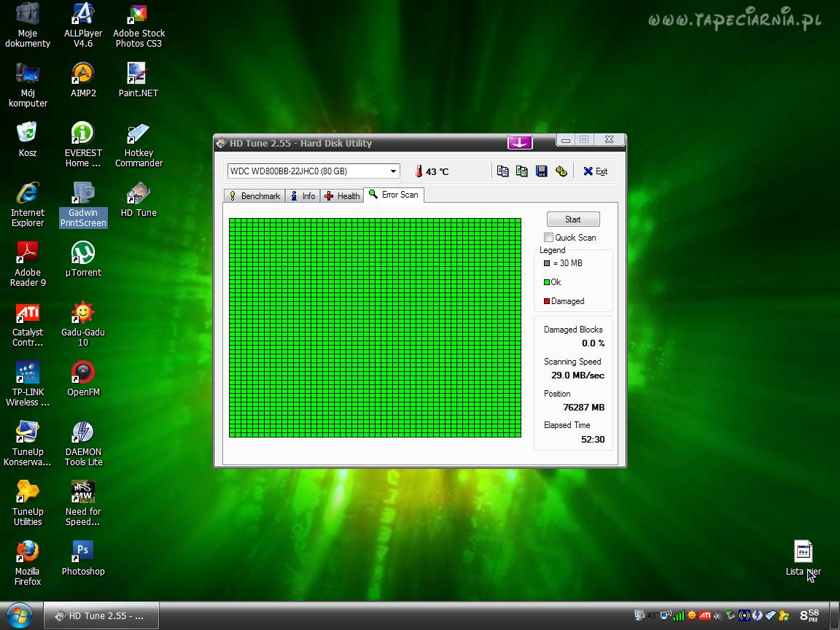
Task: Select HD Tune desktop shortcut icon
Action: (x=139, y=200)
